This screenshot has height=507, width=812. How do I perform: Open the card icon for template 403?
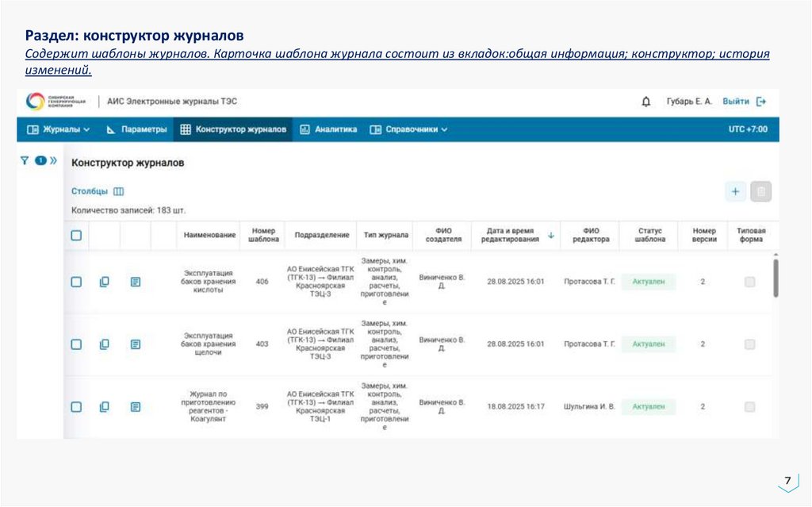click(x=135, y=344)
